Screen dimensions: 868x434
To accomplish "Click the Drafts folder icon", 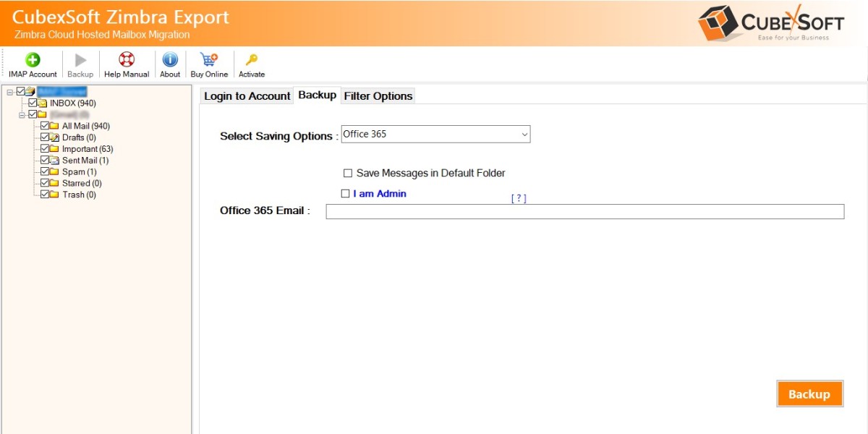I will point(54,137).
